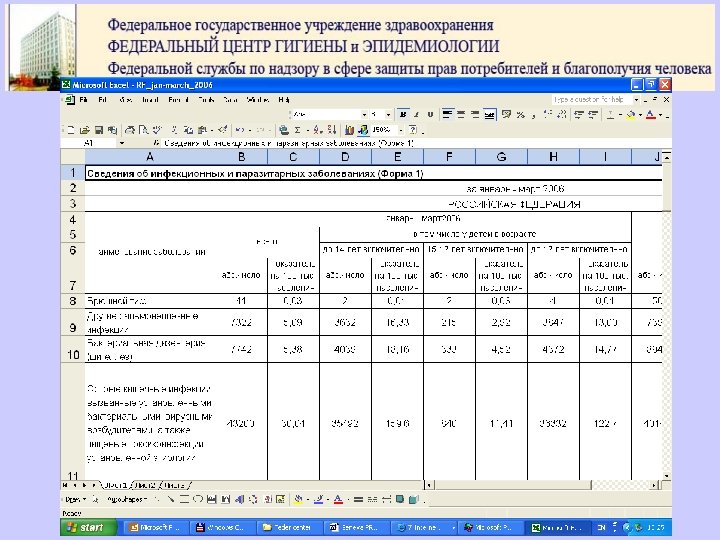Open the Tools menu
720x540 pixels.
pos(206,100)
